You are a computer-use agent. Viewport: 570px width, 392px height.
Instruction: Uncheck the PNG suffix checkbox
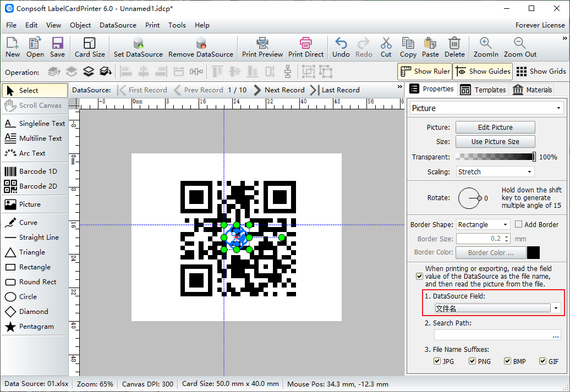point(472,361)
